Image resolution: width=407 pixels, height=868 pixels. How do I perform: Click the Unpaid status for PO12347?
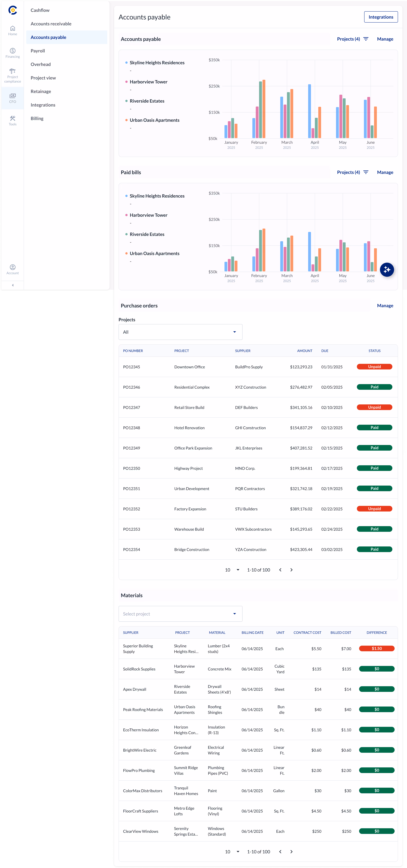(x=374, y=407)
